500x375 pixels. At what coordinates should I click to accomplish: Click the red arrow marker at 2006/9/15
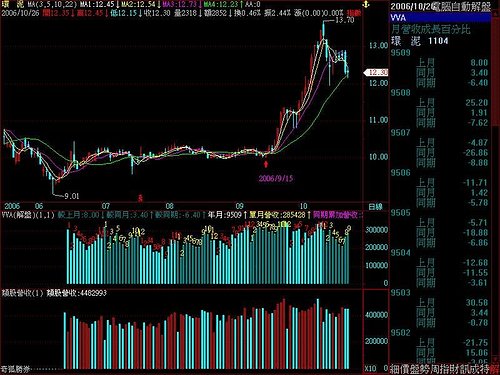coord(266,164)
